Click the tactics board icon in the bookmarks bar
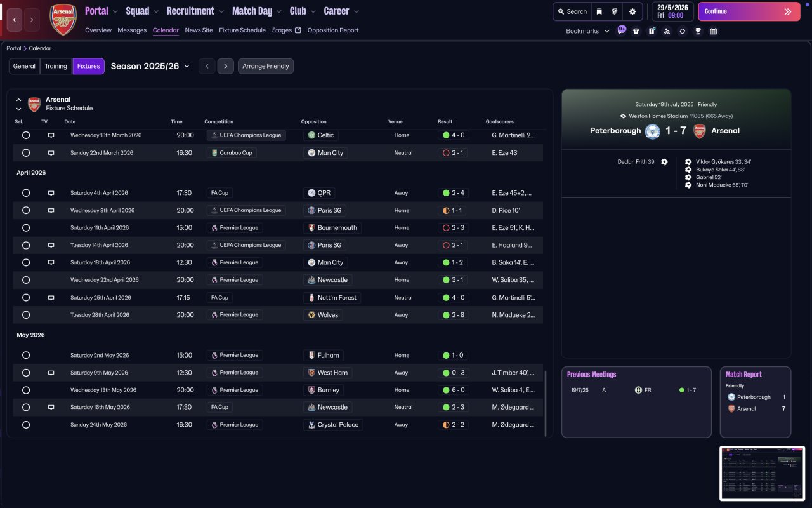Viewport: 812px width, 508px height. coord(652,31)
